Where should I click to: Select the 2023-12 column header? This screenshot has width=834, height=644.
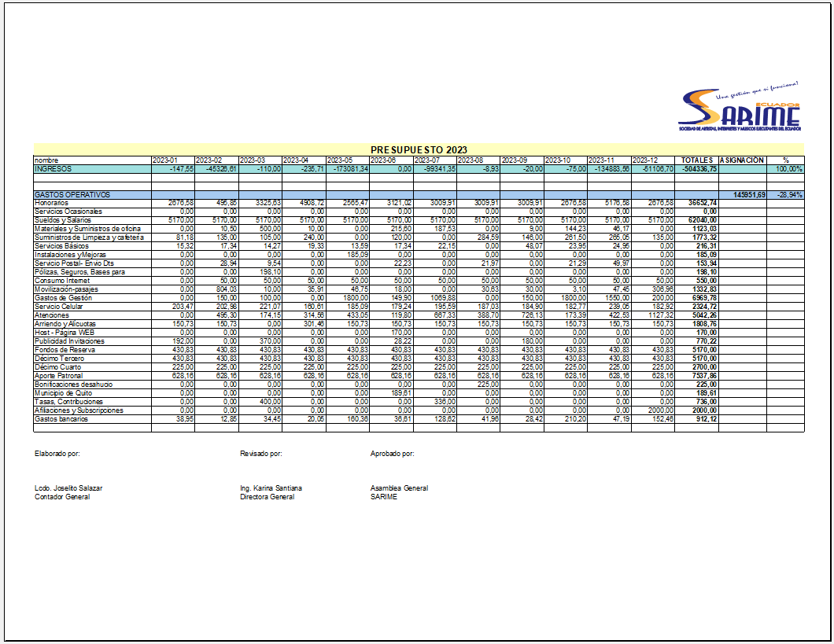[x=645, y=160]
